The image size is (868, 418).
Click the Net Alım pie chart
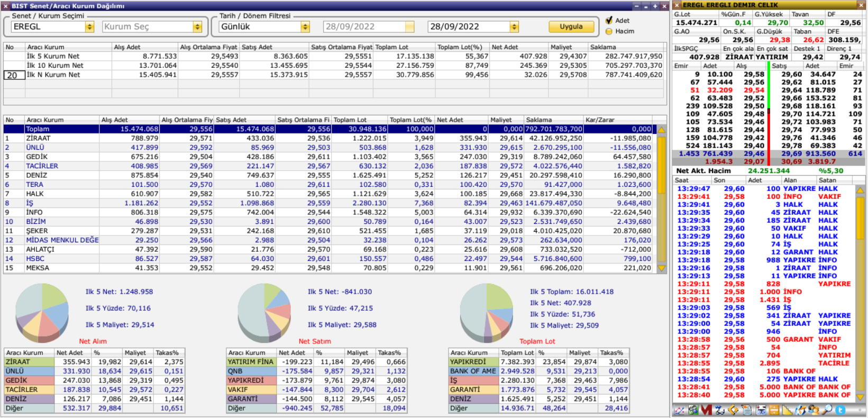(42, 312)
